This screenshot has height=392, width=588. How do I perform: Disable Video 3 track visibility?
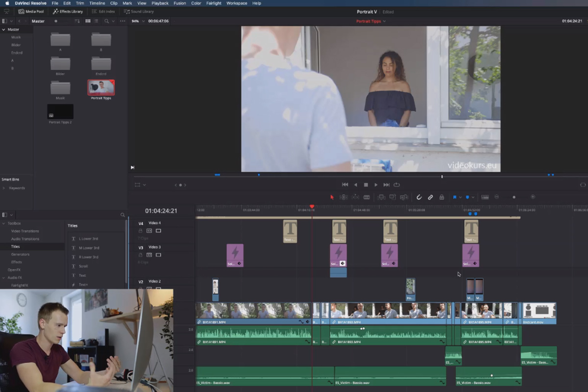tap(158, 255)
